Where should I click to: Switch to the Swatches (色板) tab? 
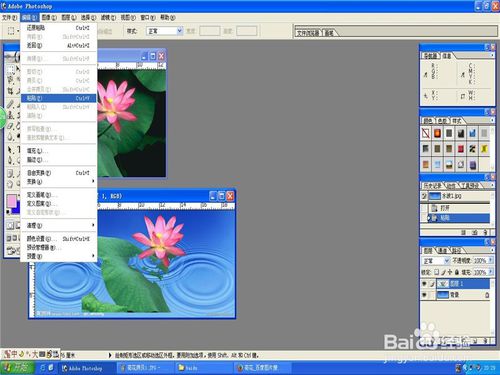[x=443, y=120]
